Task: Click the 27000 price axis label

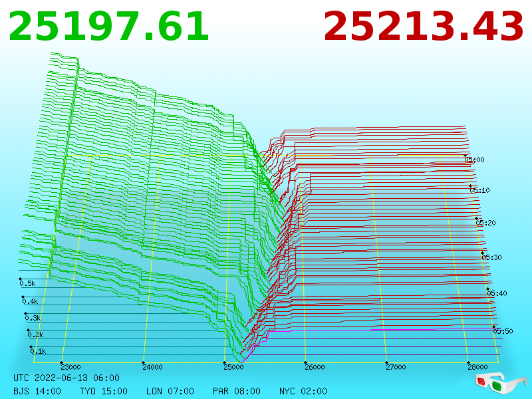Action: pos(396,367)
